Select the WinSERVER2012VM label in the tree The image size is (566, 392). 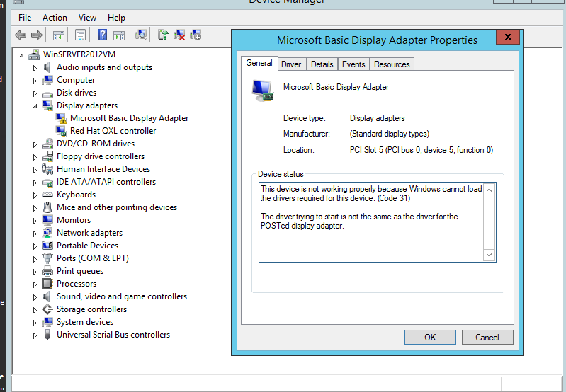(79, 54)
